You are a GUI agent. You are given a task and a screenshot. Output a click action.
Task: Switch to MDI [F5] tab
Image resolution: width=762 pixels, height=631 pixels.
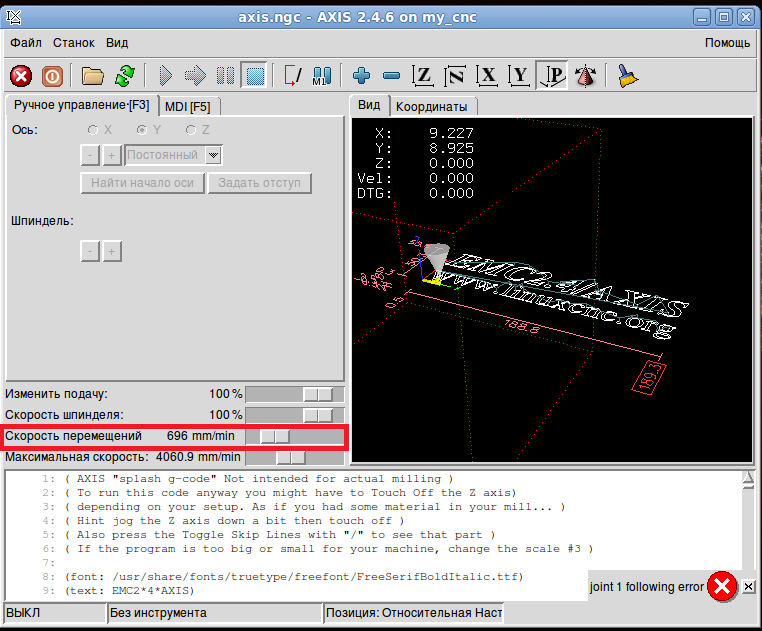coord(188,106)
